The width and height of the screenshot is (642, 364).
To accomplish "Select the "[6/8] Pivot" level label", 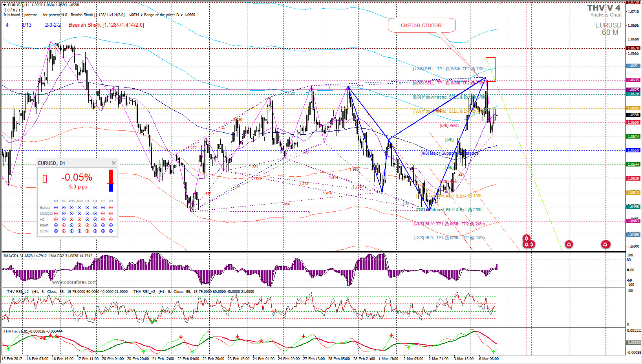I will coord(449,125).
